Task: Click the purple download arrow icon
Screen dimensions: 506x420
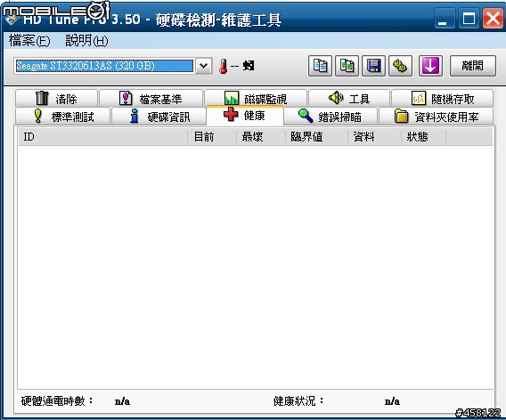Action: [430, 66]
